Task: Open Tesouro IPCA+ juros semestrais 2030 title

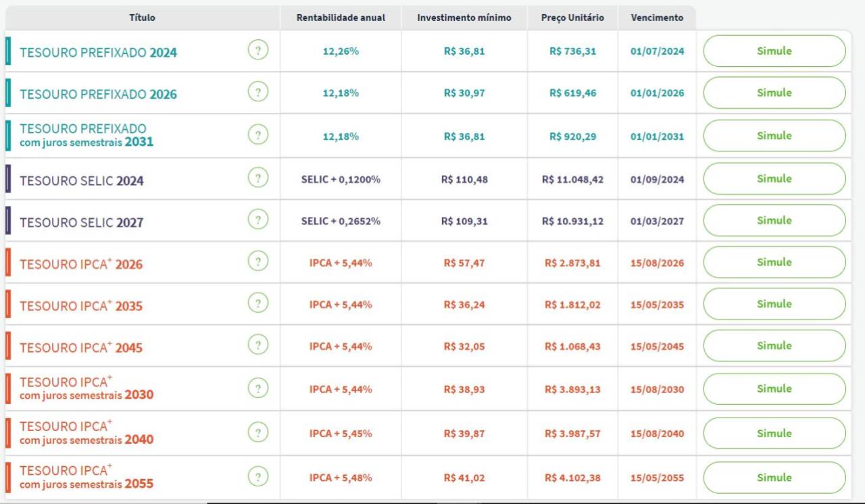Action: point(86,388)
